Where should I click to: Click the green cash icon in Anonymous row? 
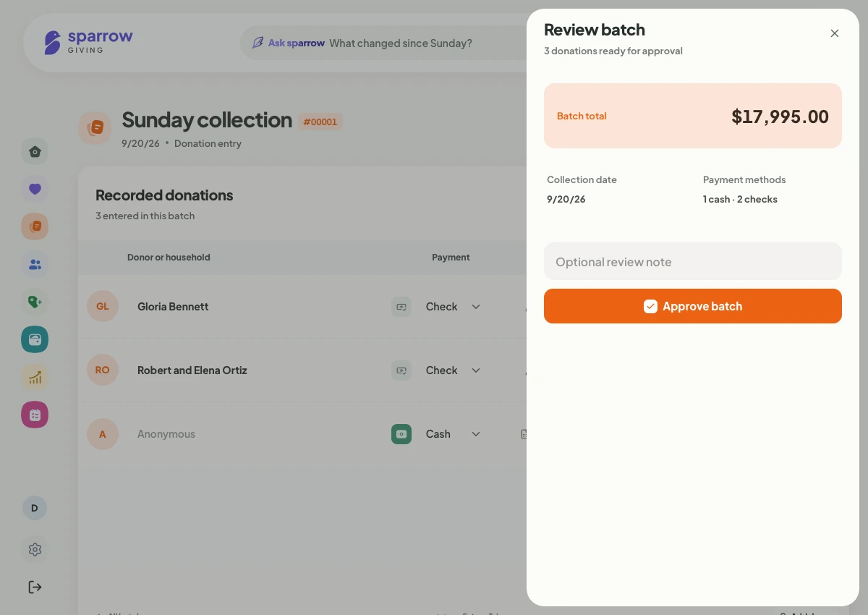click(401, 434)
